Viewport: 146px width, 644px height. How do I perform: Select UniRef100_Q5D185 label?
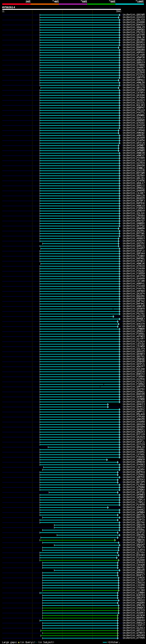[x=133, y=570]
